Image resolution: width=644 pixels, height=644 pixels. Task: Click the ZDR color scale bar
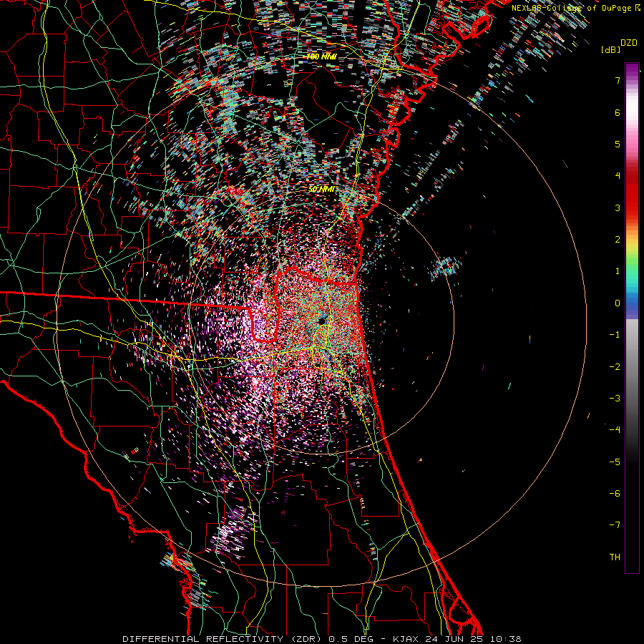(632, 318)
